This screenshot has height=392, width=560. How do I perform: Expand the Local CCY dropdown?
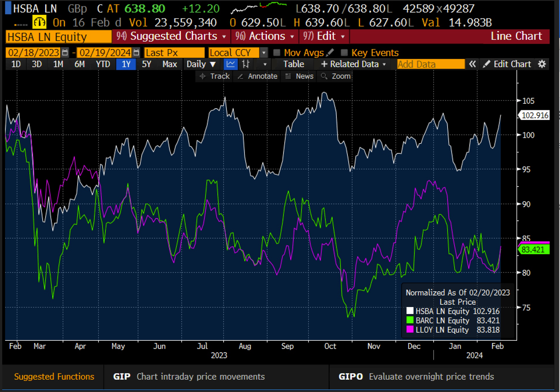[x=264, y=53]
